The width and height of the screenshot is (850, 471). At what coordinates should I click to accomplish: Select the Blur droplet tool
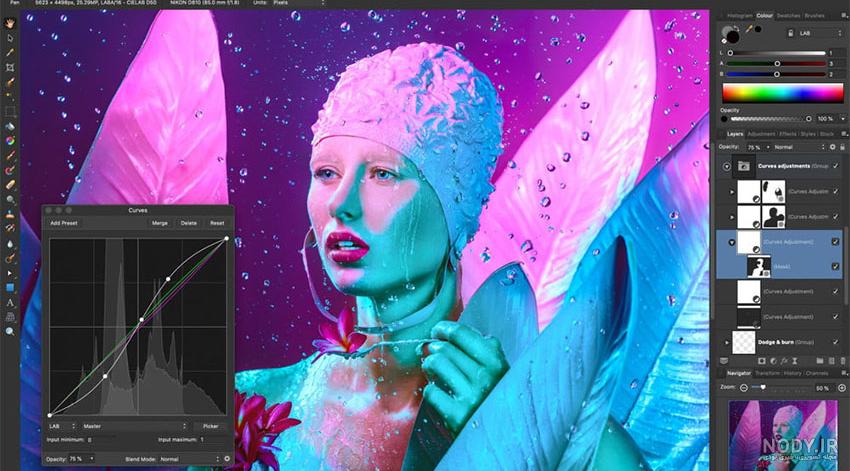point(10,244)
